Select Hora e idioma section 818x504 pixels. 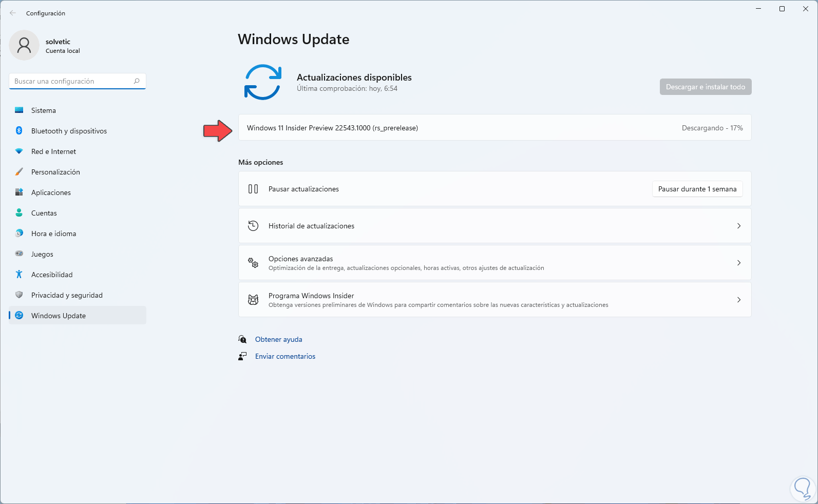pyautogui.click(x=78, y=234)
